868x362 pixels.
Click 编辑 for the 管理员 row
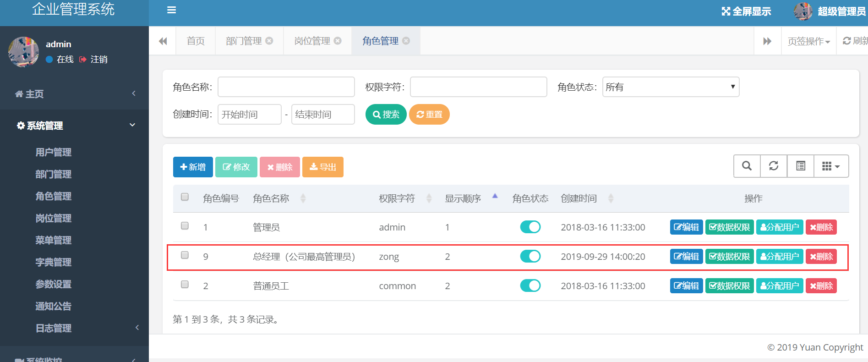tap(686, 227)
